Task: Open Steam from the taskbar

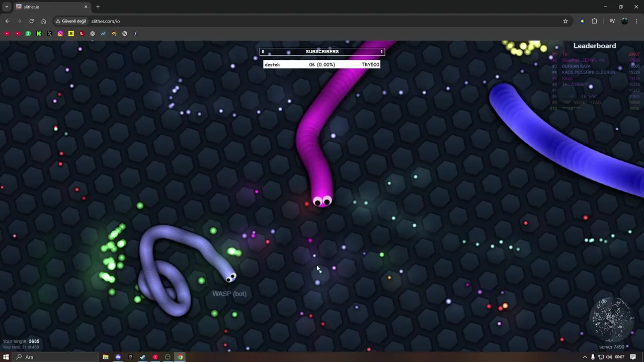Action: click(143, 357)
